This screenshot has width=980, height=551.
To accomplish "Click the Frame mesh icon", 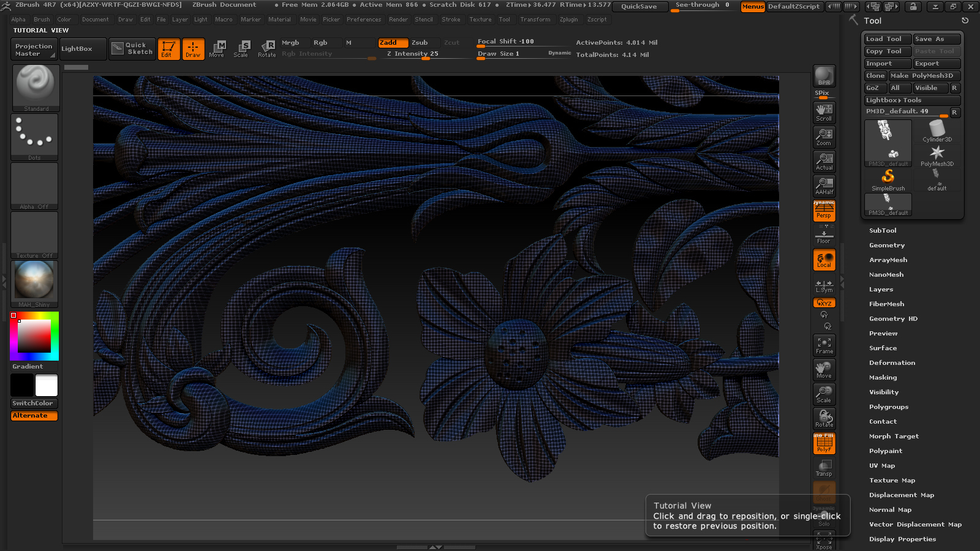I will coord(824,345).
